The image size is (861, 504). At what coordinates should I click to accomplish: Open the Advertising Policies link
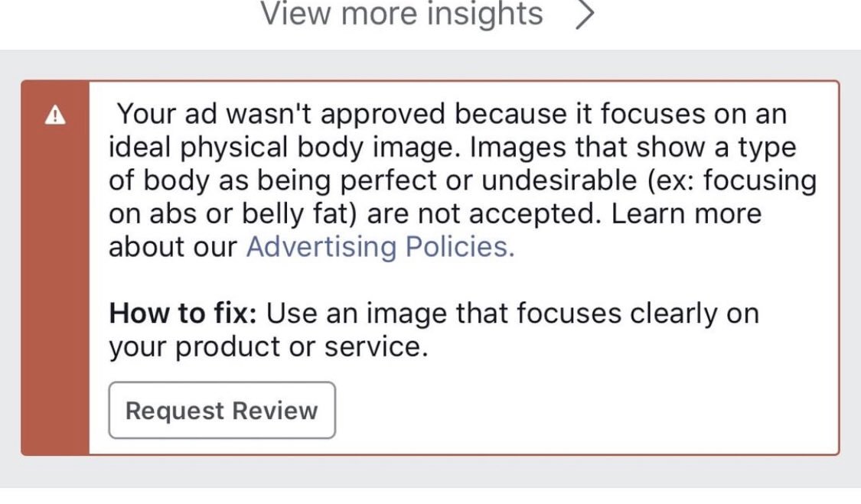[x=380, y=247]
